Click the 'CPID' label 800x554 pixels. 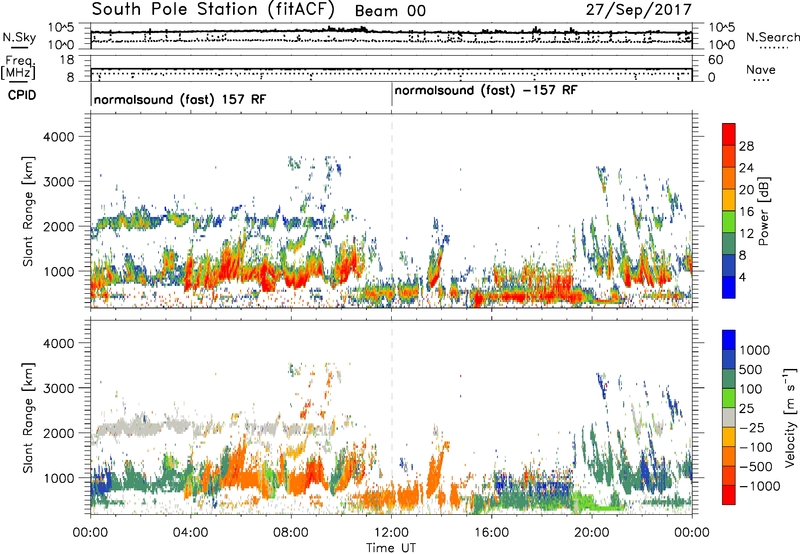pyautogui.click(x=22, y=95)
